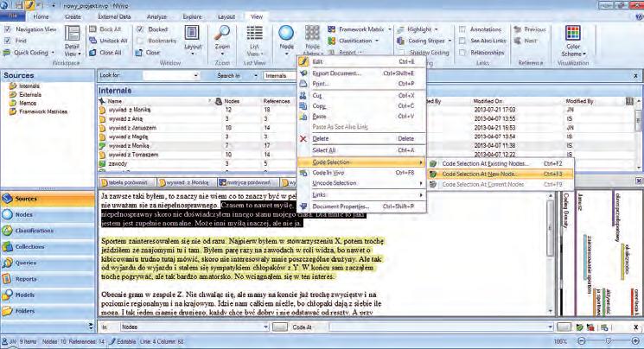Image resolution: width=644 pixels, height=349 pixels.
Task: Open the matryca porównań document tab
Action: click(248, 182)
